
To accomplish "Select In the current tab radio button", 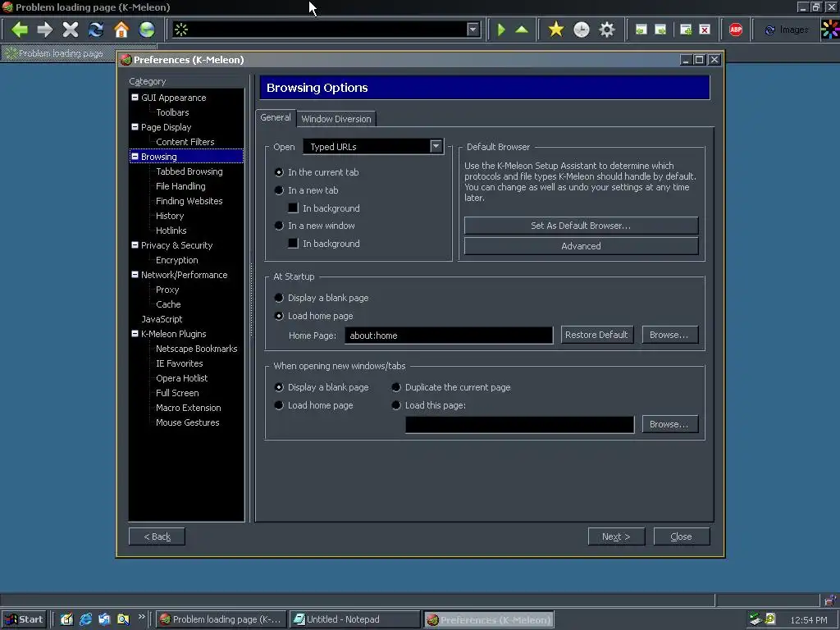I will coord(279,172).
